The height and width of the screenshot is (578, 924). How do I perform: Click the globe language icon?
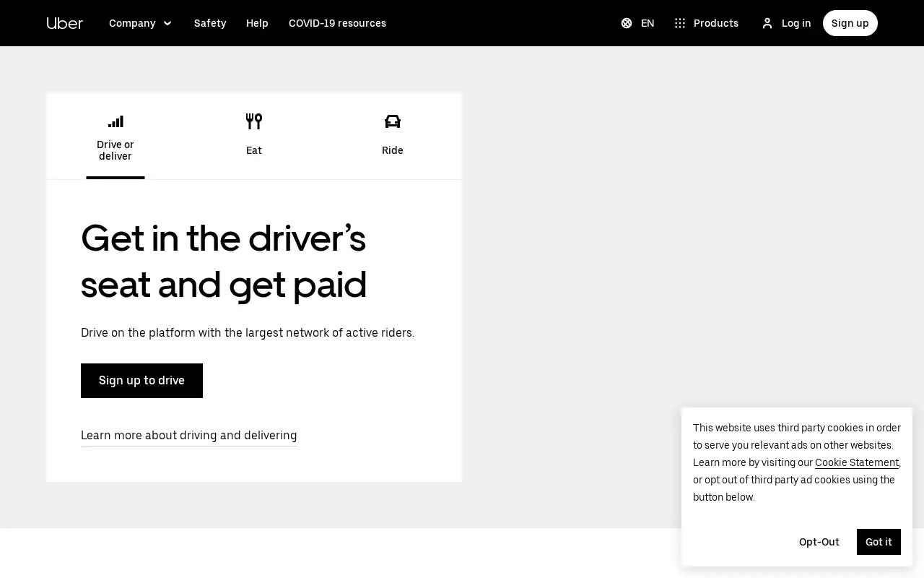tap(627, 23)
